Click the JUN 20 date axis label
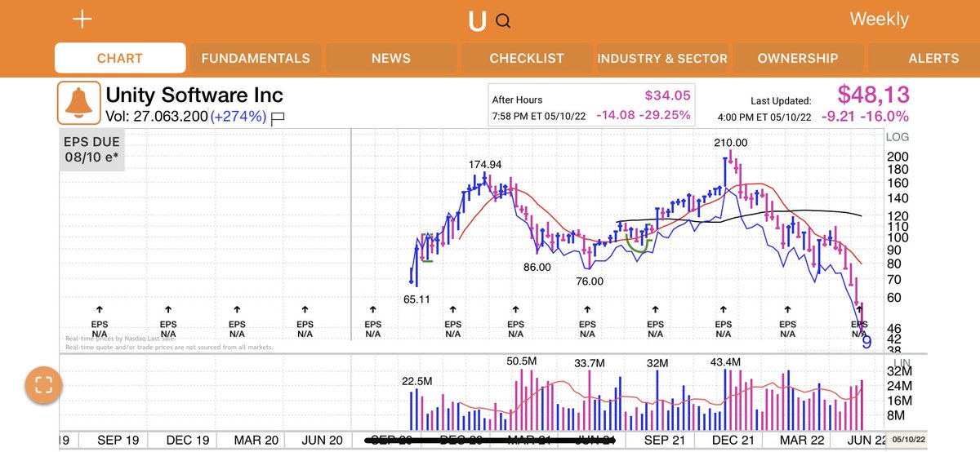980x452 pixels. pos(323,440)
